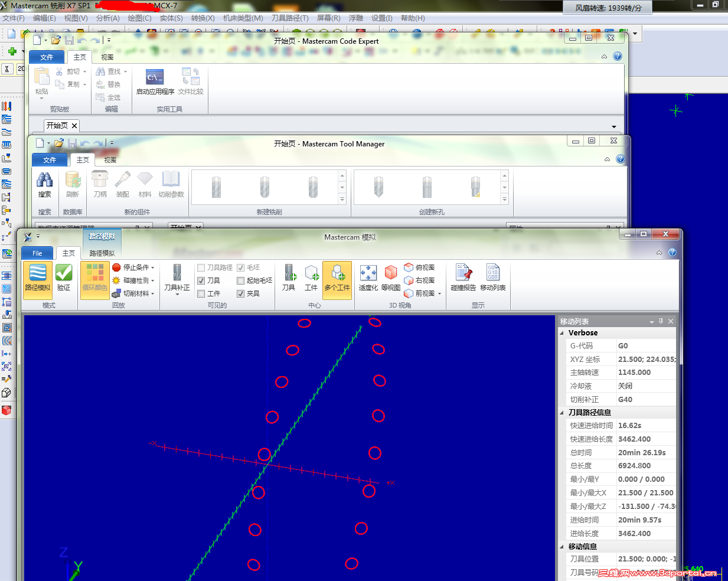
Task: Collapse the Verbose section
Action: (562, 333)
